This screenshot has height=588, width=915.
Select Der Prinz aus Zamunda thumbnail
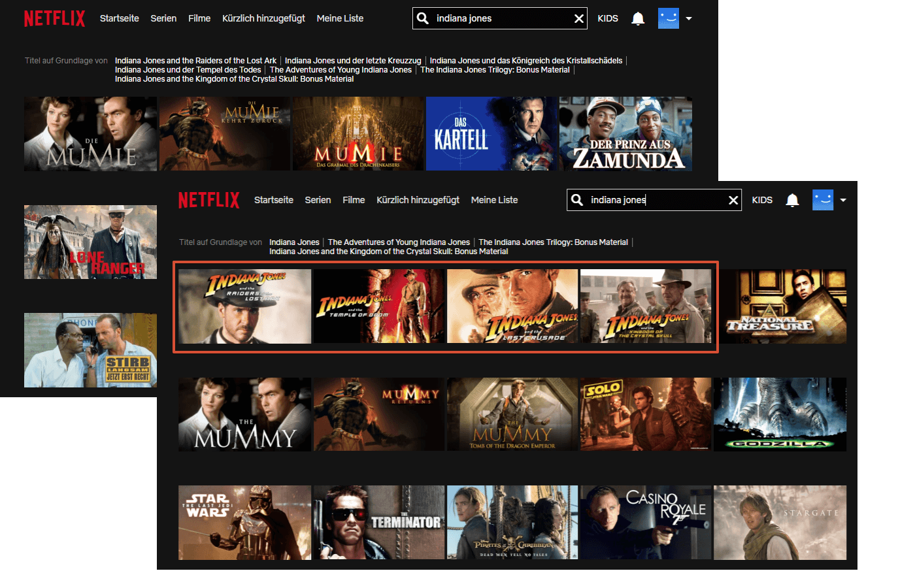coord(625,134)
